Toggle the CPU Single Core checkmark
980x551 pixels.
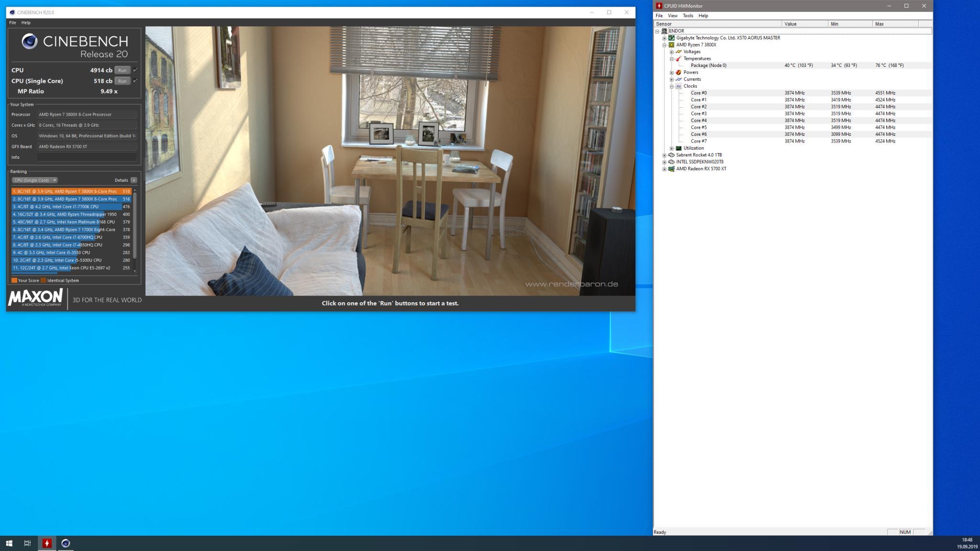click(x=135, y=81)
